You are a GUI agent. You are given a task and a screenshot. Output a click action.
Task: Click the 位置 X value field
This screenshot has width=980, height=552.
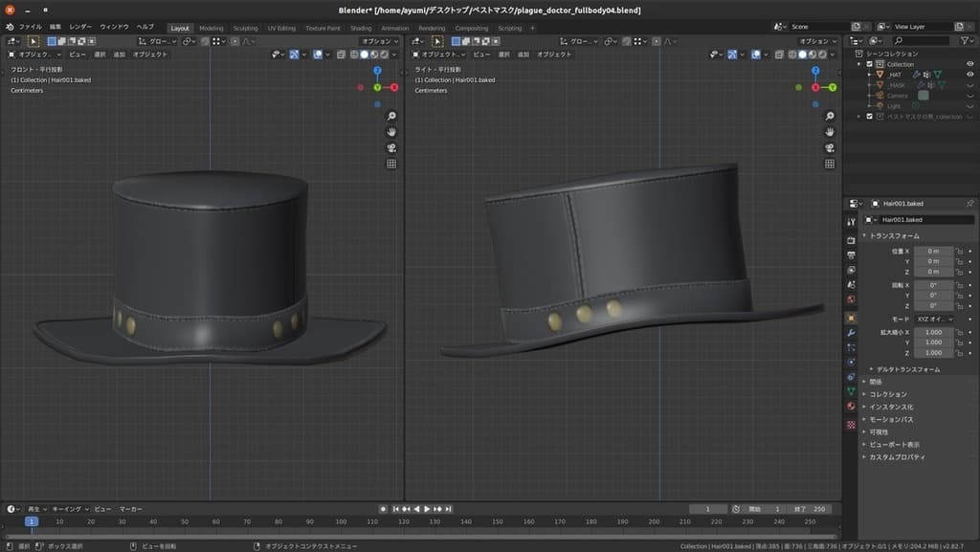(x=934, y=250)
